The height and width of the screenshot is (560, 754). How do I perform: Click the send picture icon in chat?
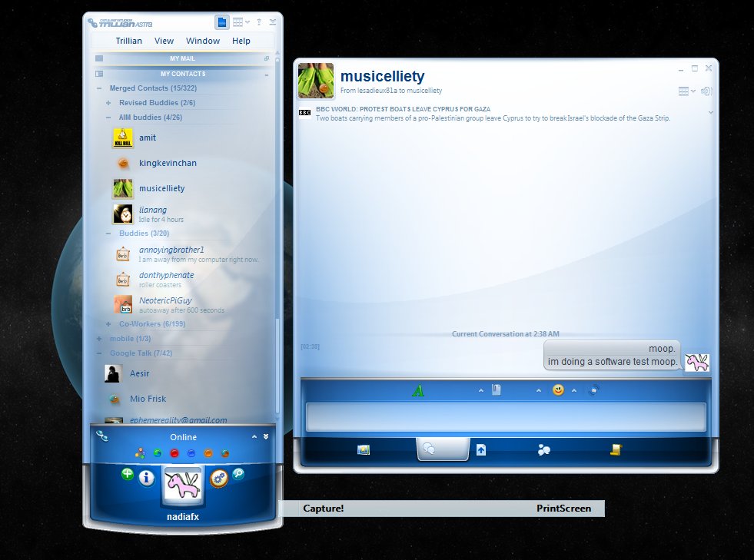364,450
